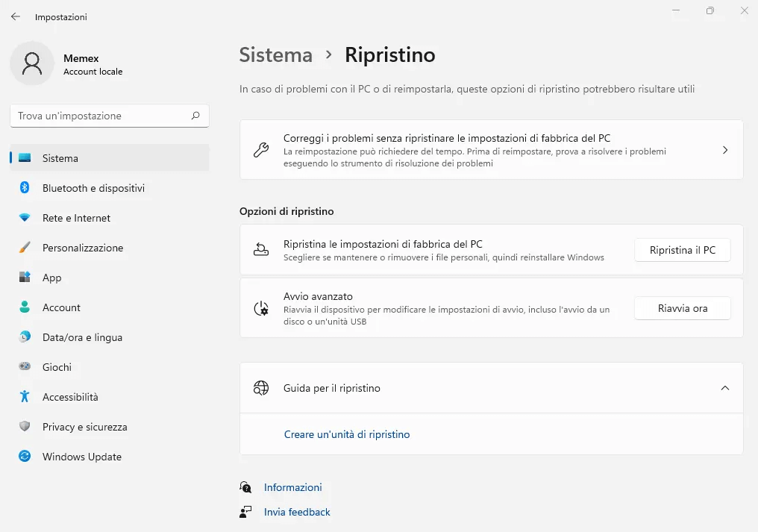
Task: Click the Personalizzazione paintbrush icon
Action: 25,248
